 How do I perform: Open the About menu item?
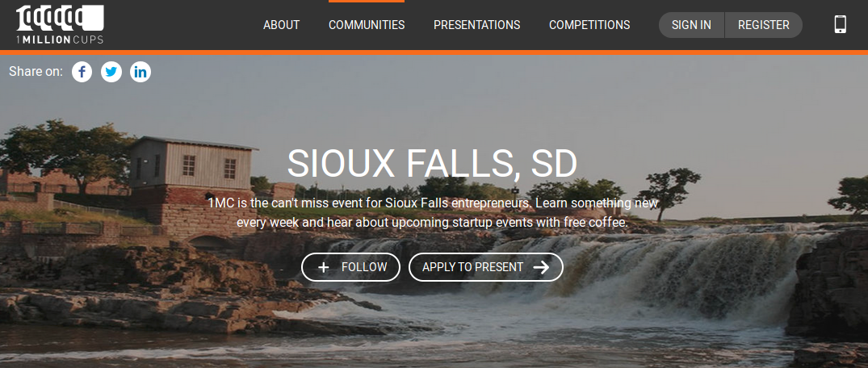(x=281, y=25)
